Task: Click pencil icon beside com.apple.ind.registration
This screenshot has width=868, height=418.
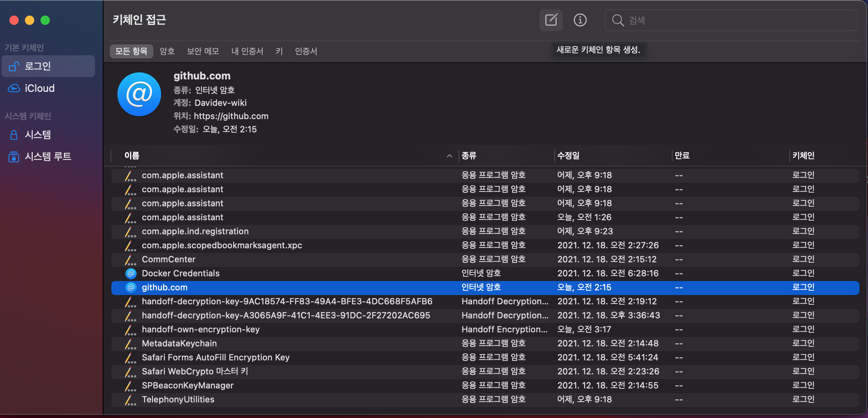Action: pos(130,232)
